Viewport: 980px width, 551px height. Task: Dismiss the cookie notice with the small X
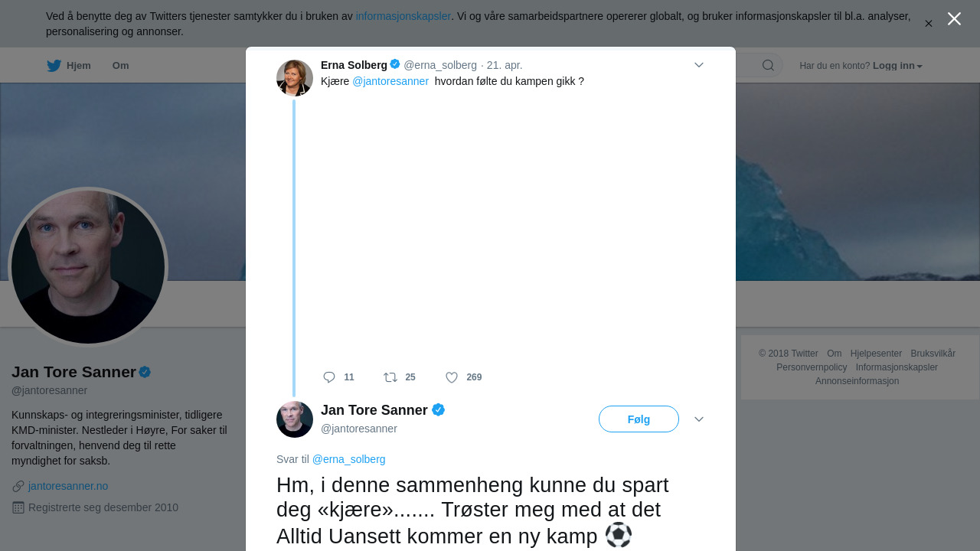point(929,24)
